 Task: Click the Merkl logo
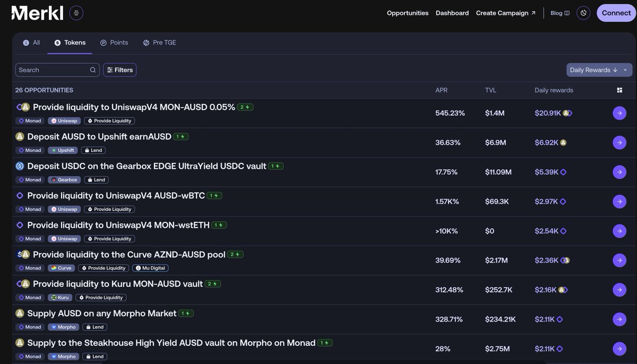[37, 13]
